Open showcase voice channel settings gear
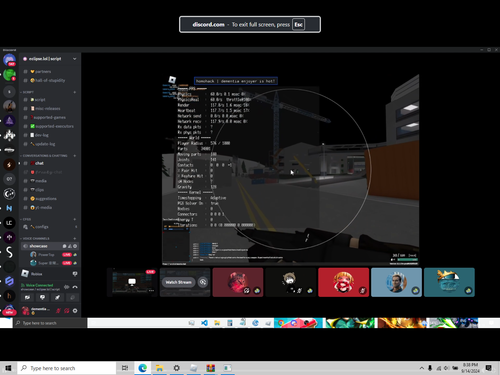Image resolution: width=500 pixels, height=375 pixels. pos(75,246)
